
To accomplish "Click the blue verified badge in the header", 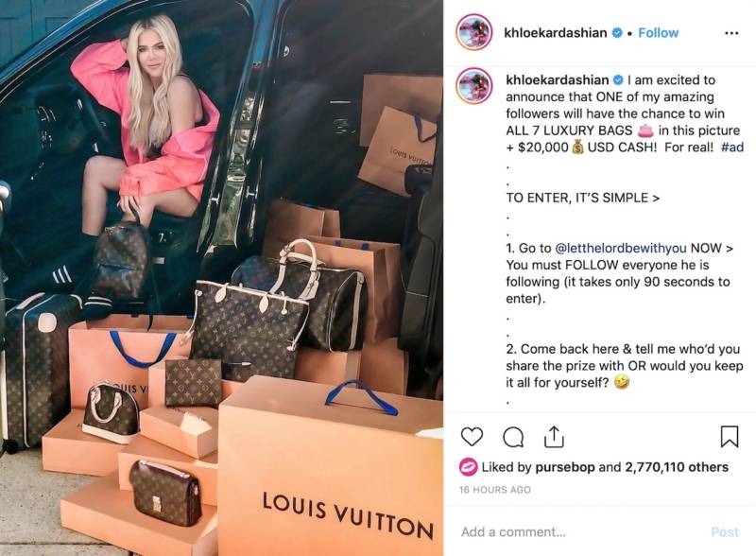I will click(617, 33).
